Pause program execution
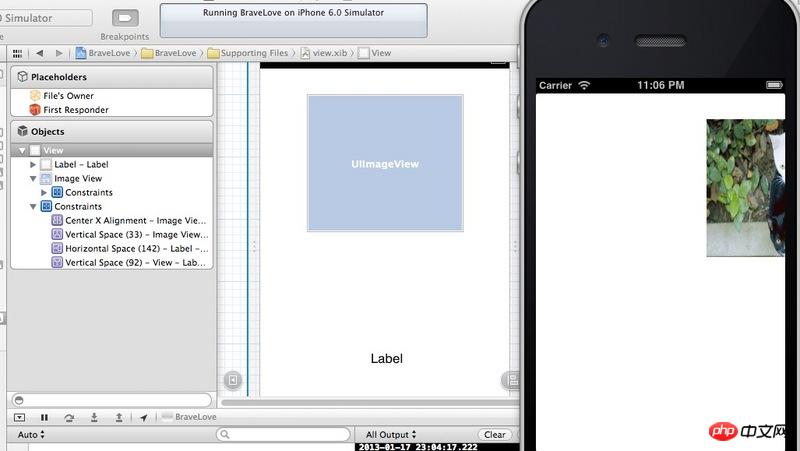This screenshot has width=800, height=451. (x=44, y=417)
